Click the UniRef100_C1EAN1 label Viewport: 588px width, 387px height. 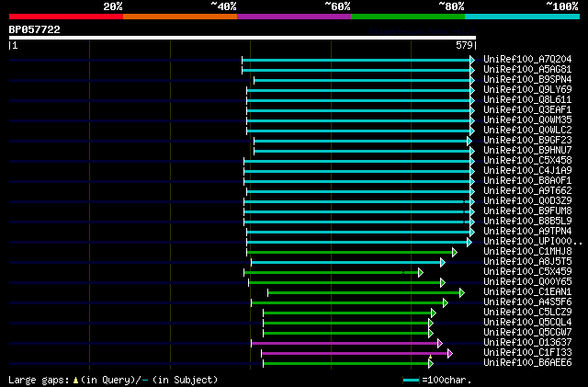coord(527,292)
